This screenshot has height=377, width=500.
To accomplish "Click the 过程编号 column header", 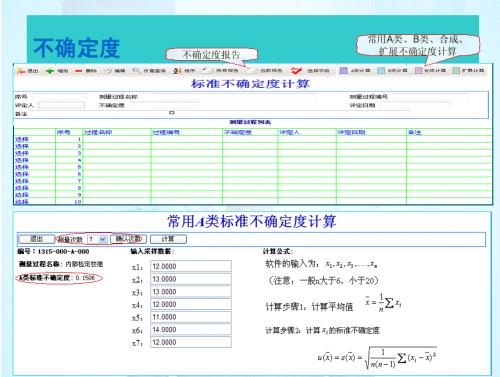I will point(187,132).
